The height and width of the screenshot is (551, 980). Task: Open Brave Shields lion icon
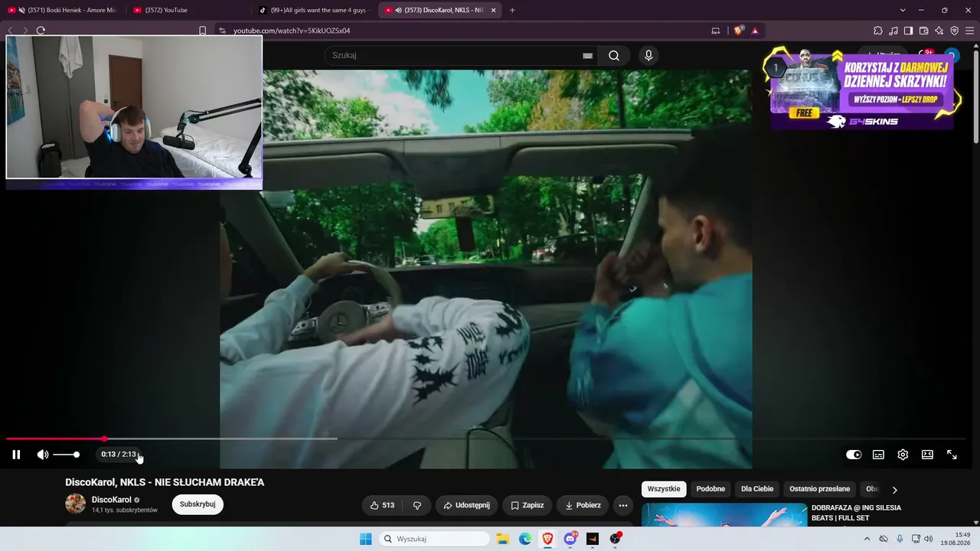(738, 31)
